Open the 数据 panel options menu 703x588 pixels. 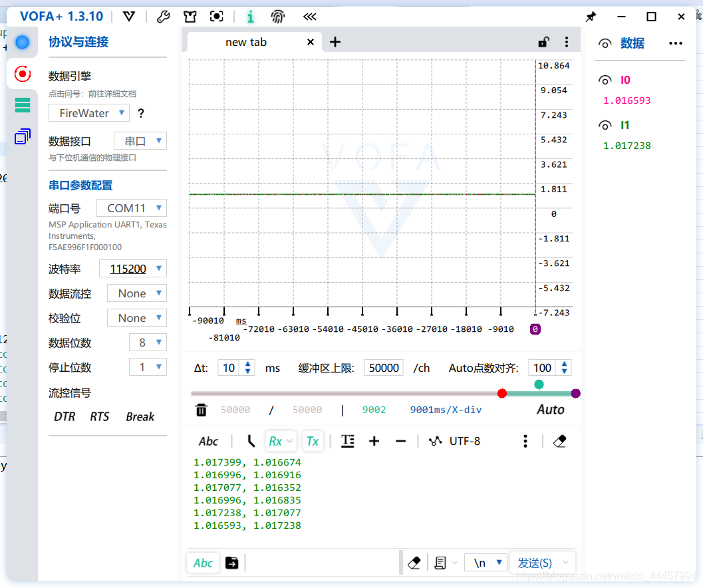coord(676,43)
